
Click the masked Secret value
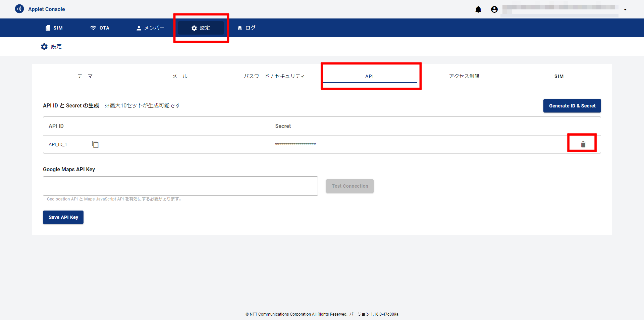295,144
